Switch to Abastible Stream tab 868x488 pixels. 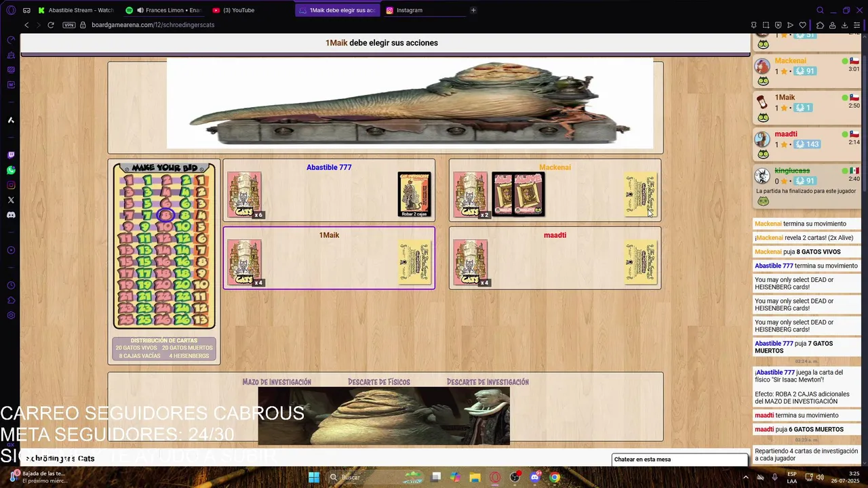76,10
